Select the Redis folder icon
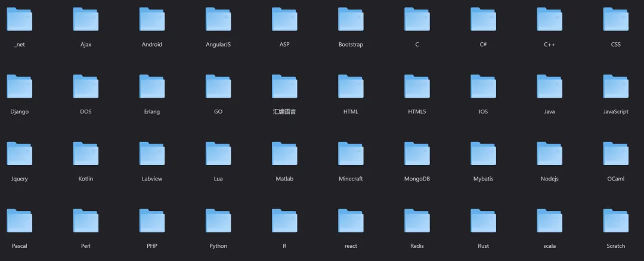Image resolution: width=644 pixels, height=261 pixels. (417, 221)
